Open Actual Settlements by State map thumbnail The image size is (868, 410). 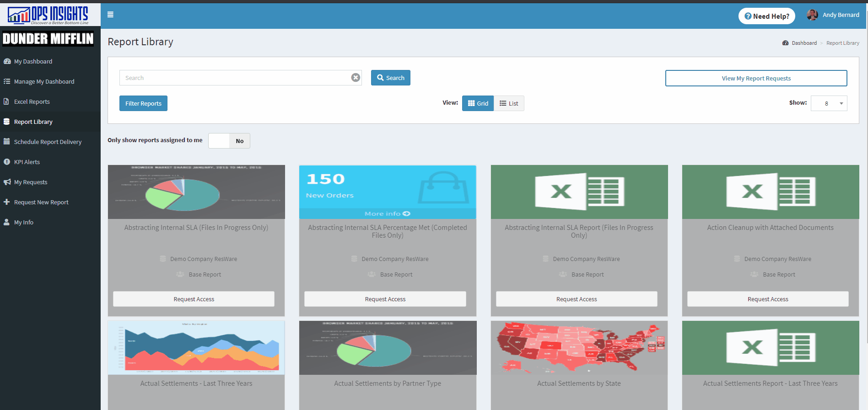579,348
